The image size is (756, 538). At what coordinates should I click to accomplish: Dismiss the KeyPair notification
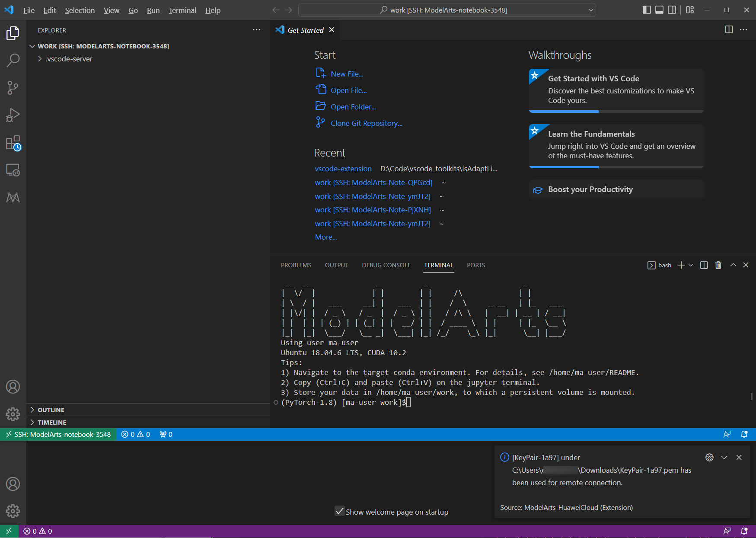(739, 457)
